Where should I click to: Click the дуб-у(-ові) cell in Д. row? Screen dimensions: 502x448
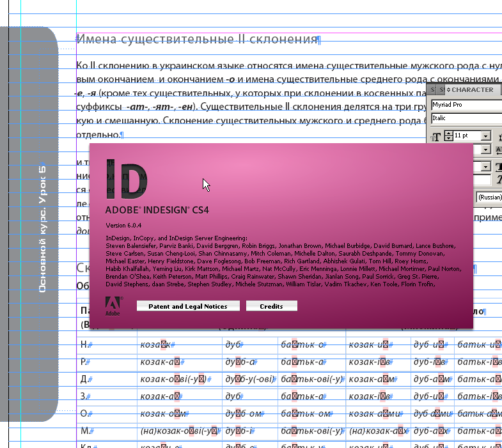coord(249,379)
